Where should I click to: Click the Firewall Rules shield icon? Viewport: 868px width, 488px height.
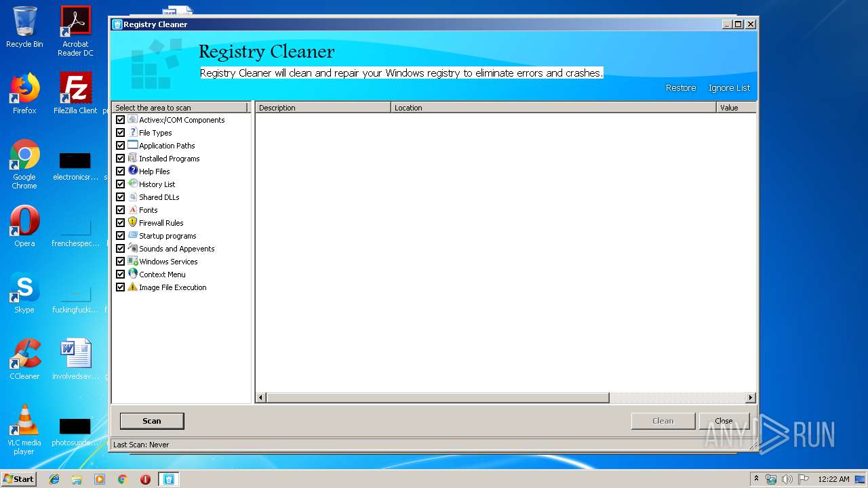pyautogui.click(x=132, y=222)
